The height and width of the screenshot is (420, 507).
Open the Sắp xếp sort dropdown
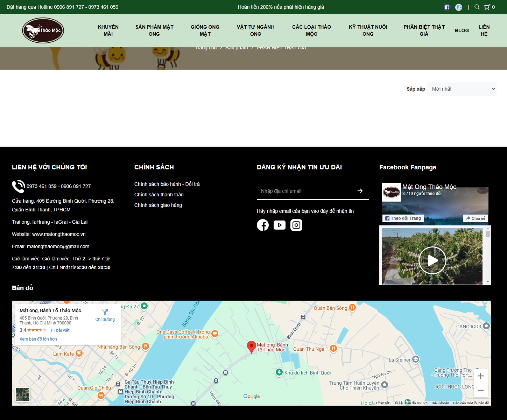[x=461, y=89]
